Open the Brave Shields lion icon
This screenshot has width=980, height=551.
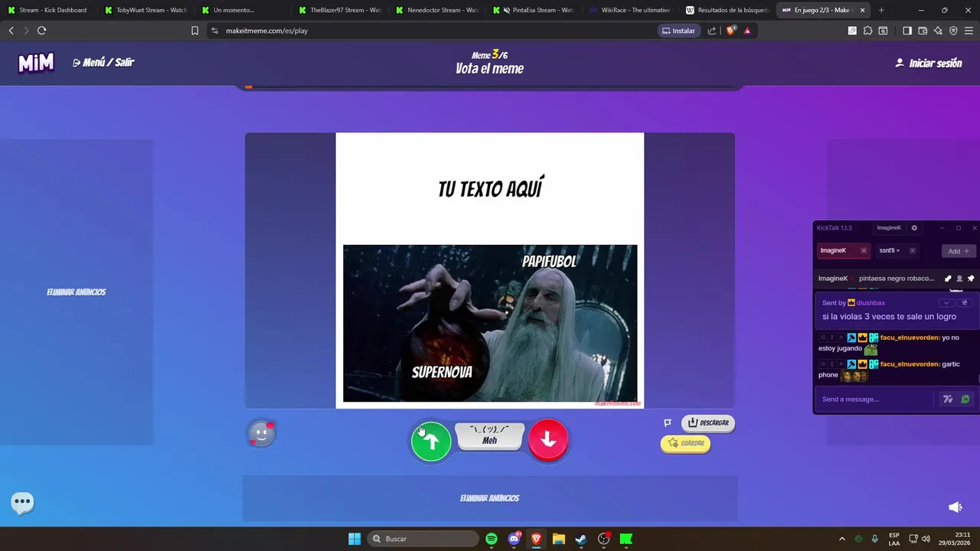730,31
